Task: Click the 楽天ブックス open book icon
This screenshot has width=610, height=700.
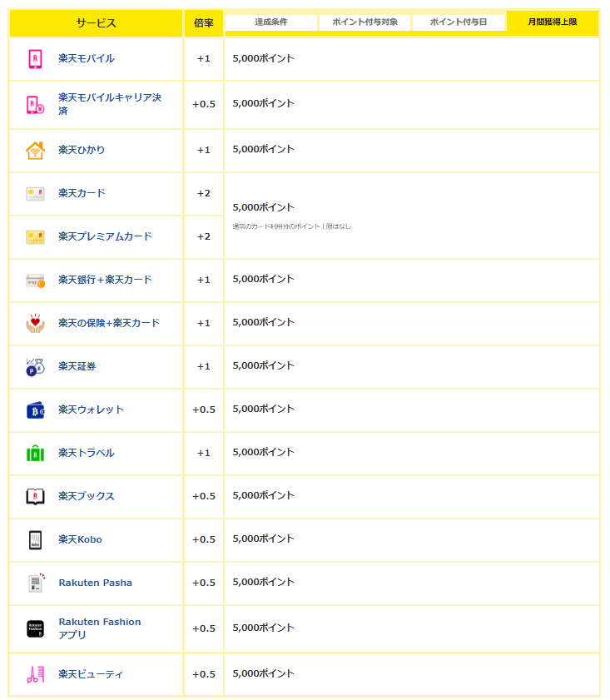Action: point(35,497)
